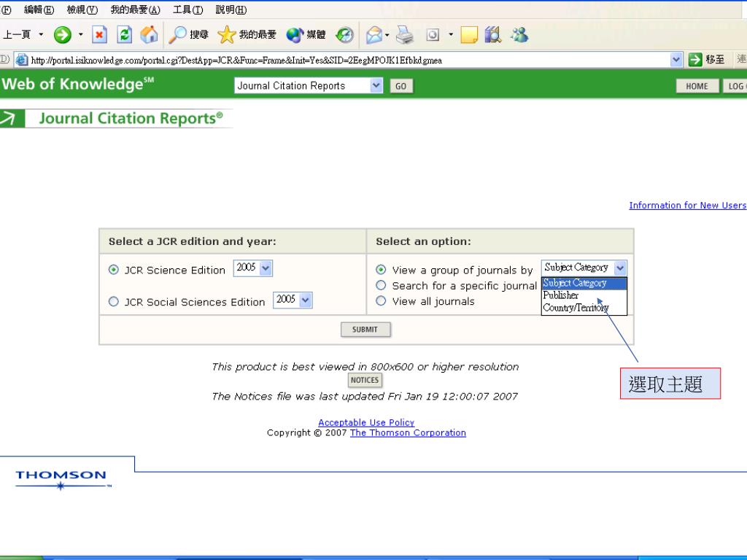Click the page icon beside the URL
This screenshot has height=560, width=747.
[x=21, y=60]
